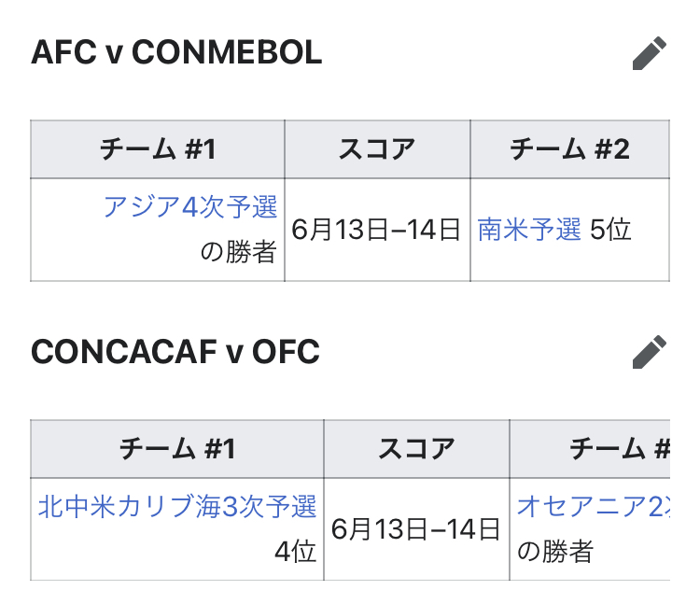This screenshot has width=700, height=604.
Task: Tap the AFC v CONMEBOL heading
Action: tap(176, 53)
